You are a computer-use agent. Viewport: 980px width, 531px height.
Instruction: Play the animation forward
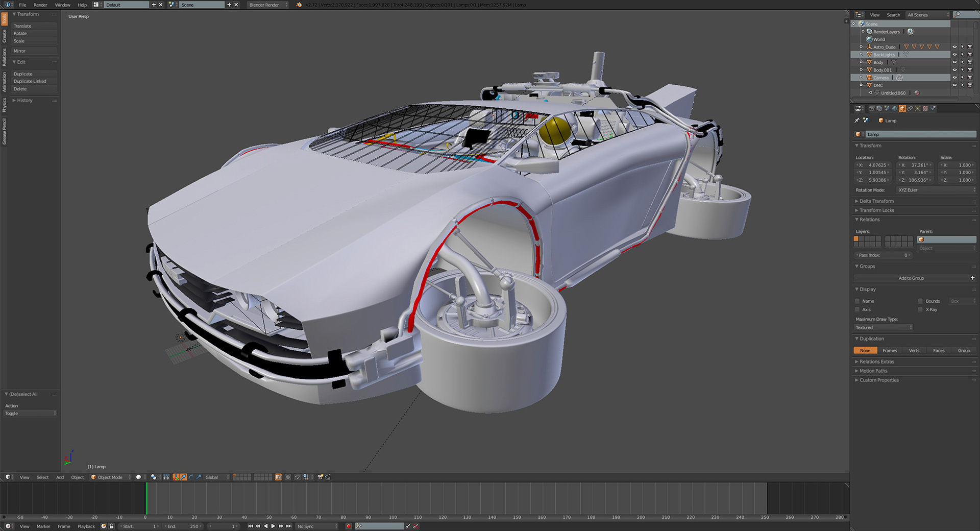[x=273, y=526]
